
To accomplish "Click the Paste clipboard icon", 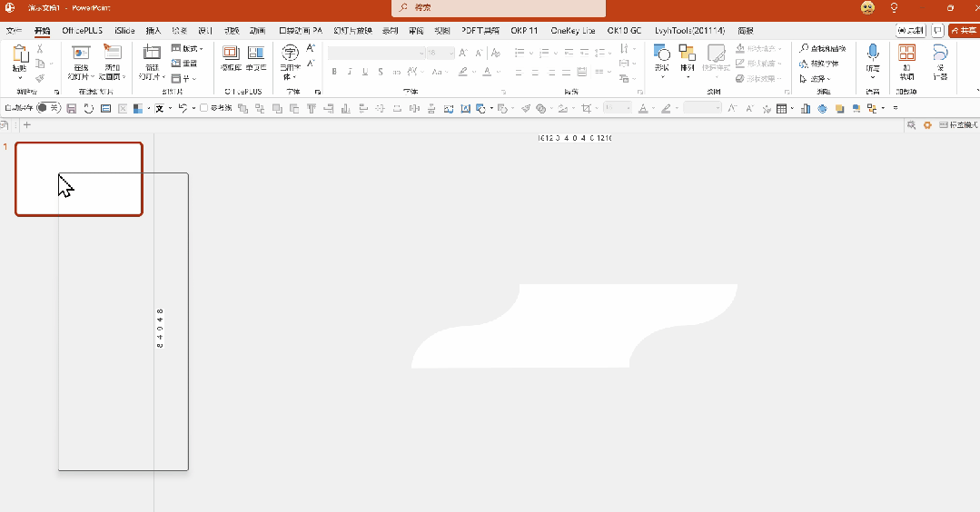I will tap(19, 54).
